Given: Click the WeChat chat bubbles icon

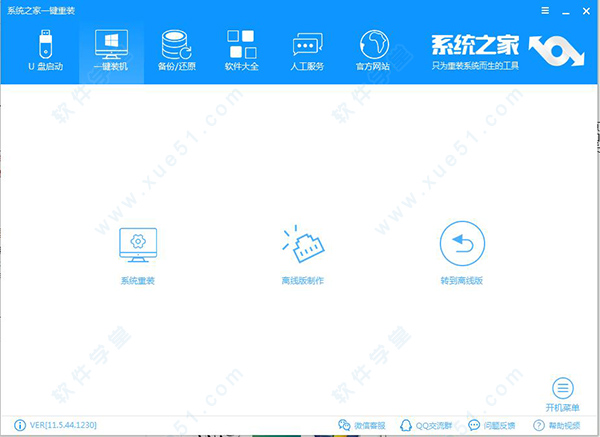Looking at the screenshot, I should tap(344, 425).
